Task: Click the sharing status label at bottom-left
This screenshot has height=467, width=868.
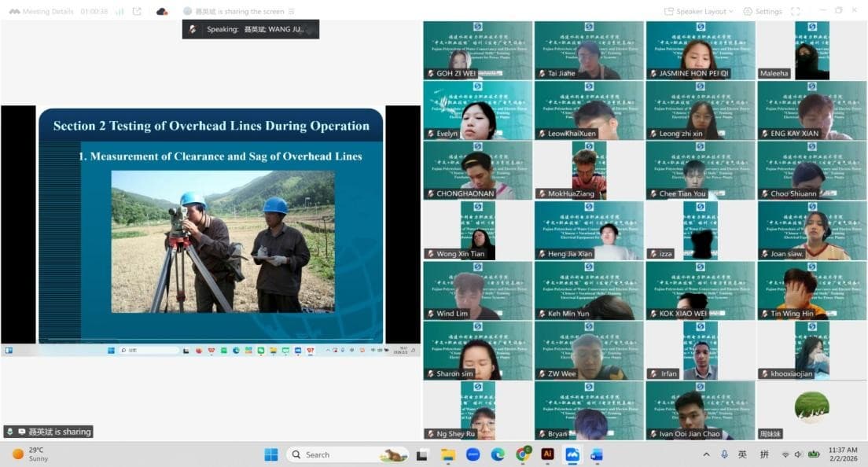Action: point(49,432)
